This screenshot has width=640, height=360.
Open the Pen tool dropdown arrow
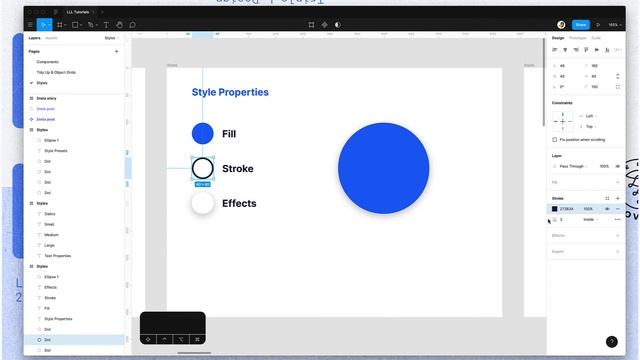point(96,25)
